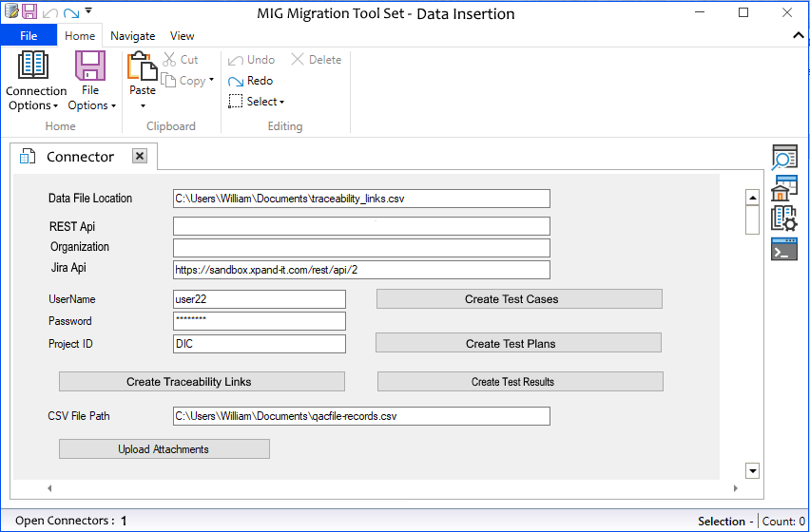Minimize the MIG Migration Tool window
Screen dimensions: 810x532
(x=700, y=12)
